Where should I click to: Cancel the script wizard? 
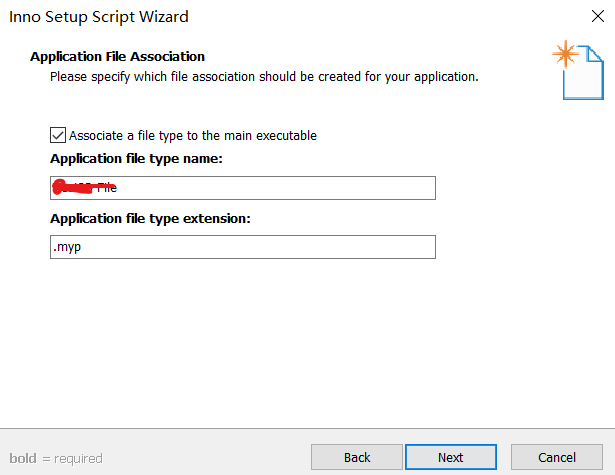(x=557, y=457)
